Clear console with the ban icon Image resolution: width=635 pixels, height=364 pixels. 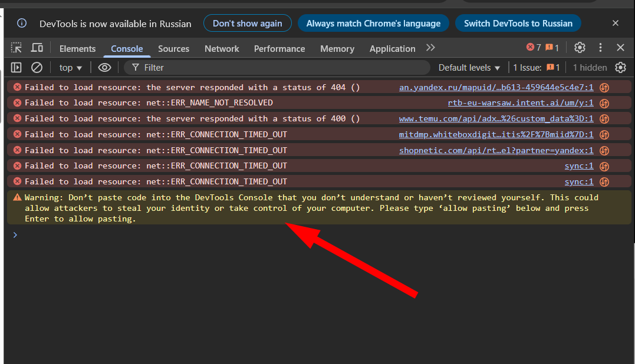[x=37, y=67]
